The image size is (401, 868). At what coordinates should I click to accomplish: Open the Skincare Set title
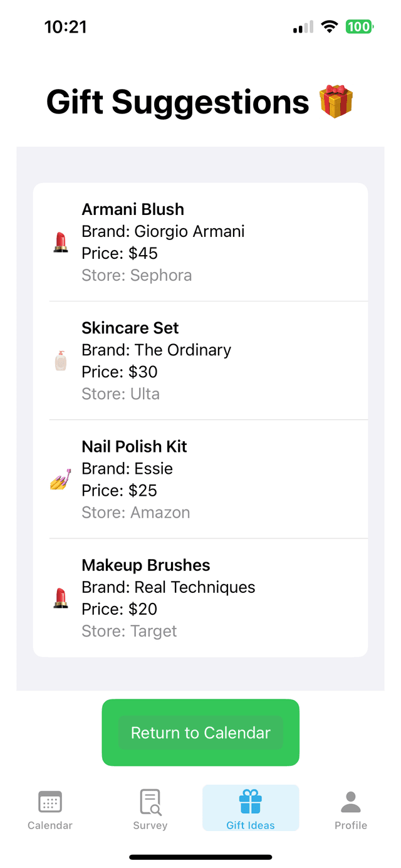(x=130, y=328)
